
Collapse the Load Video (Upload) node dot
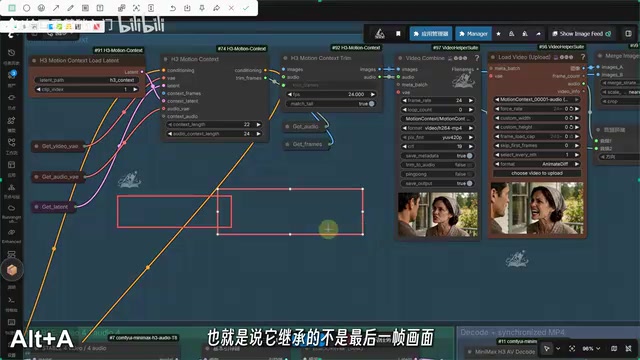(493, 57)
